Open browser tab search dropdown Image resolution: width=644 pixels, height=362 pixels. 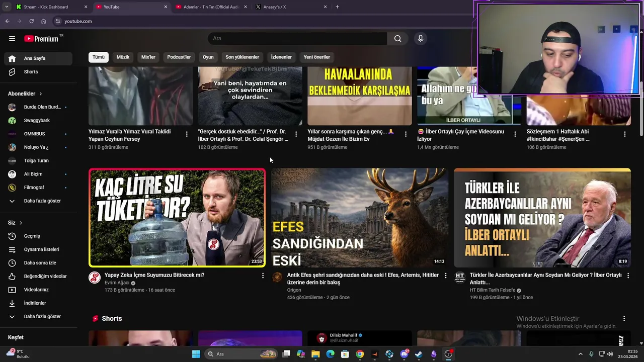(7, 7)
